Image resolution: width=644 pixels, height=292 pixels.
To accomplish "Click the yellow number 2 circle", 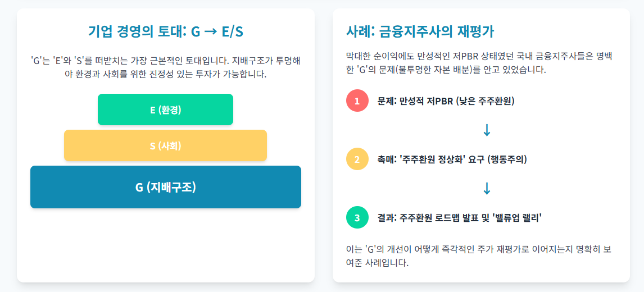I will (357, 159).
